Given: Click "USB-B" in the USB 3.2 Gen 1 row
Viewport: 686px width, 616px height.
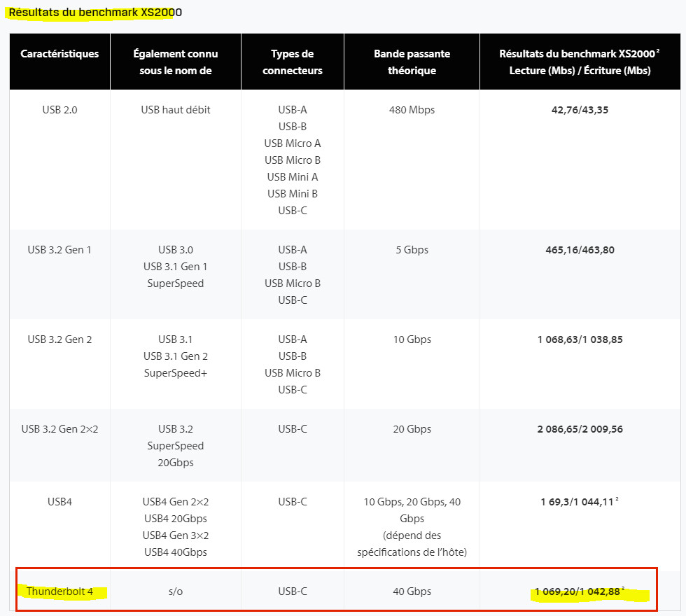Looking at the screenshot, I should coord(293,267).
